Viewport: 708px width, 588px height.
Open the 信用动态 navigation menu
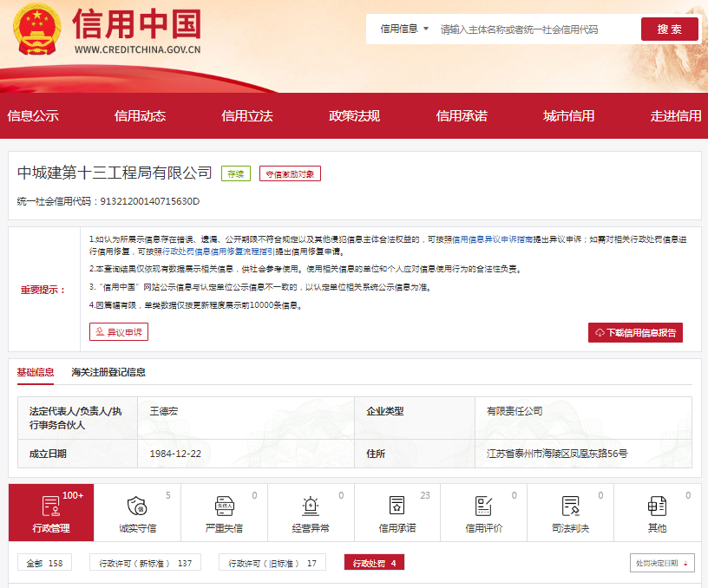coord(140,115)
